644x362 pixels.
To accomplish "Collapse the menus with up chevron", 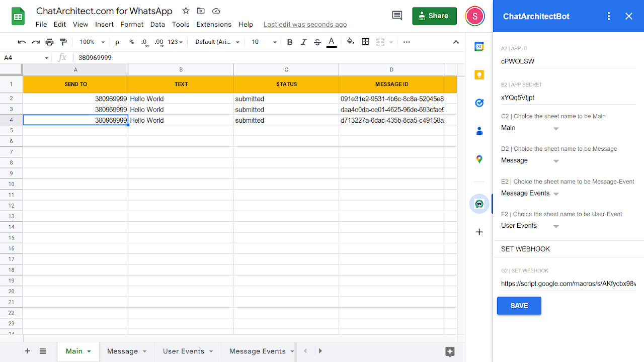I will (x=456, y=42).
